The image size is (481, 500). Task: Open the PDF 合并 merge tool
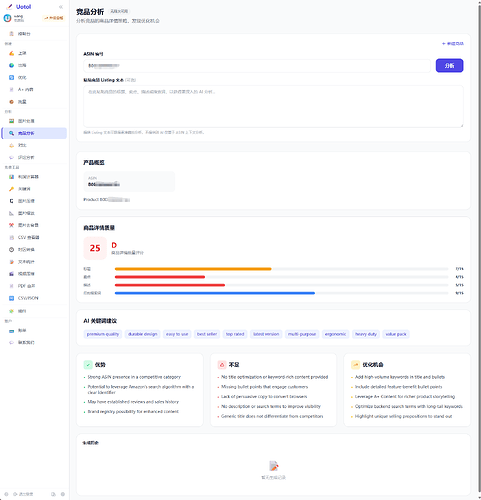(34, 286)
